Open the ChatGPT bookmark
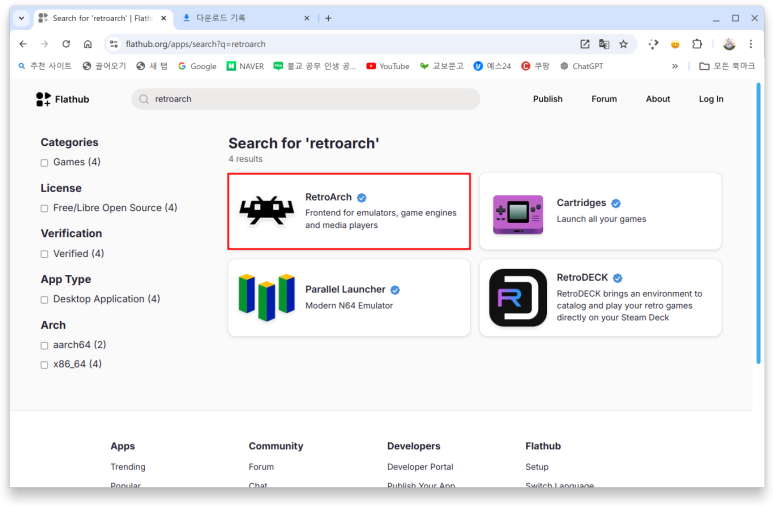The width and height of the screenshot is (773, 506). (x=581, y=66)
